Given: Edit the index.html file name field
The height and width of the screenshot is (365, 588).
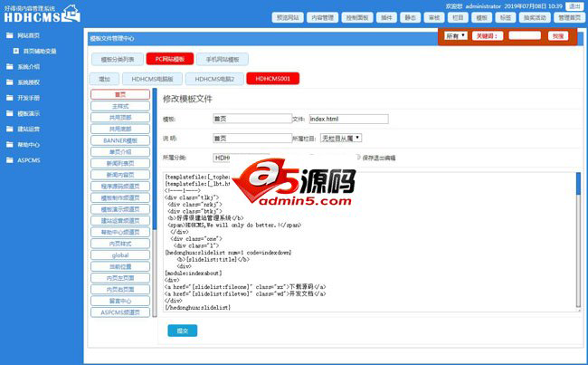Looking at the screenshot, I should [349, 119].
